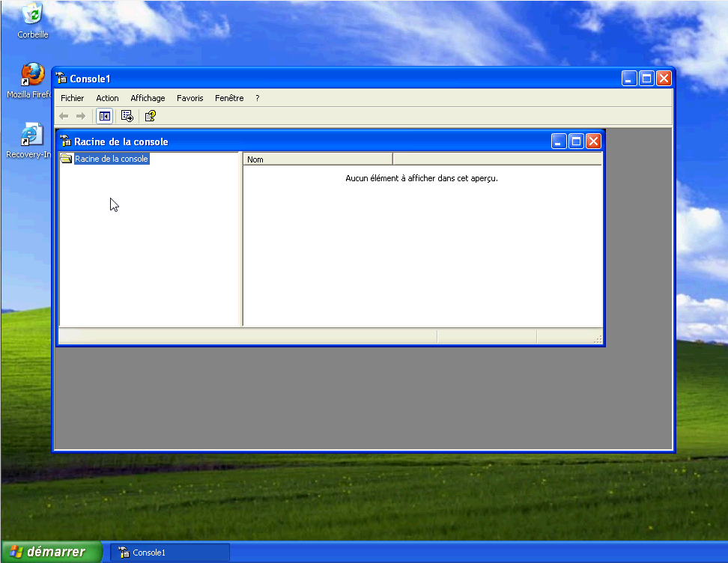The height and width of the screenshot is (563, 728).
Task: Click the Console1 title bar MMC icon
Action: pos(61,79)
